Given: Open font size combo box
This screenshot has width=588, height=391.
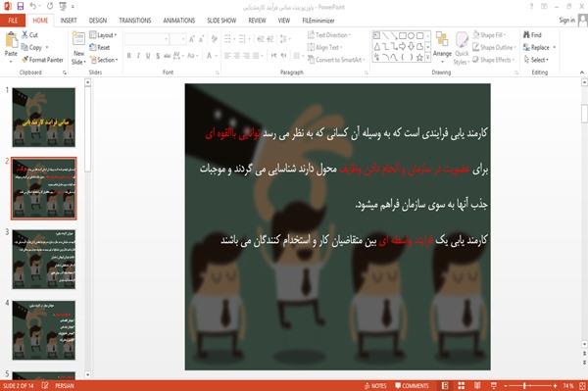Looking at the screenshot, I should coord(177,39).
